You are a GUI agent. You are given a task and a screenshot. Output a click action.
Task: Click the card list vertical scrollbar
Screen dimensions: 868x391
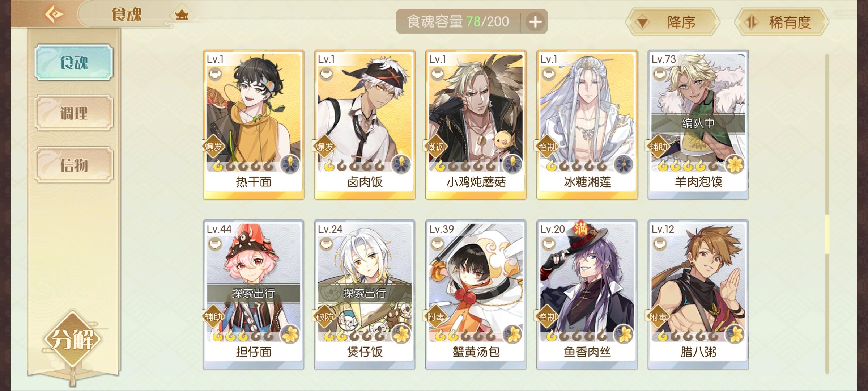(x=827, y=214)
